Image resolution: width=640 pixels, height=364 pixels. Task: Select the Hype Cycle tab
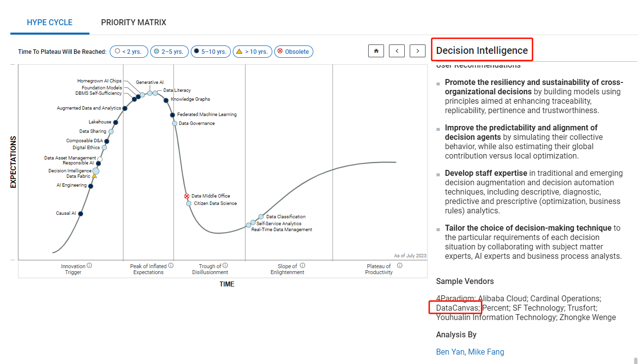(49, 22)
